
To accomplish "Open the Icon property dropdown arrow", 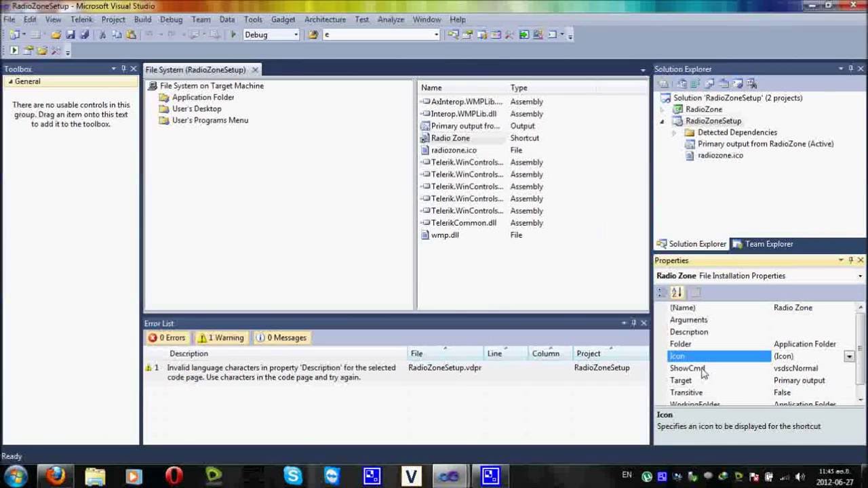I will pyautogui.click(x=849, y=357).
